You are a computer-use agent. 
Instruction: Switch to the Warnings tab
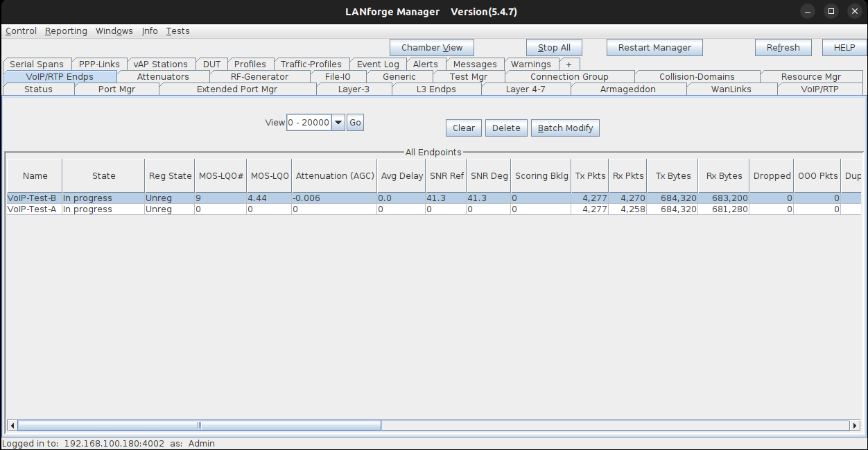[531, 64]
